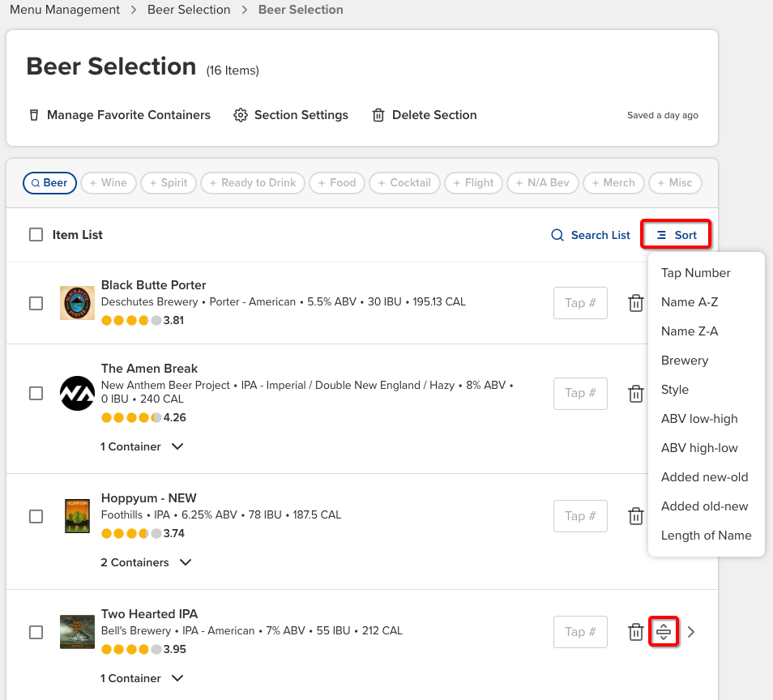Delete The Amen Break using its trash icon
Image resolution: width=773 pixels, height=700 pixels.
coord(636,393)
